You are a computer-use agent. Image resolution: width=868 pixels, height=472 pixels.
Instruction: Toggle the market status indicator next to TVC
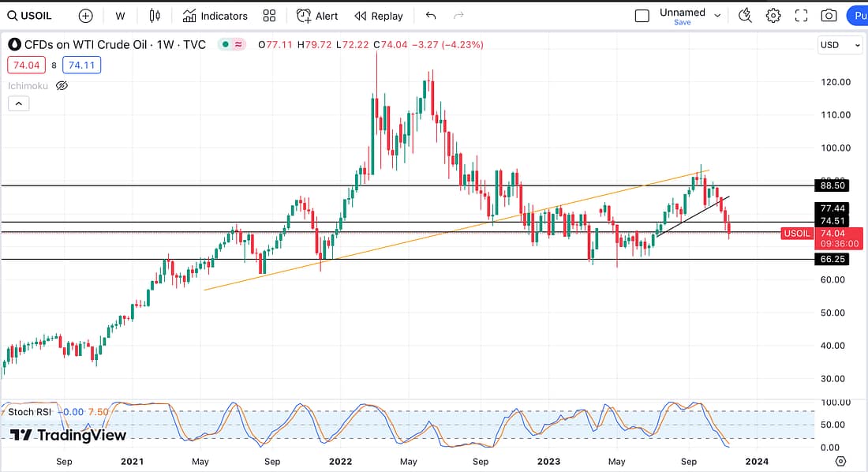coord(226,45)
